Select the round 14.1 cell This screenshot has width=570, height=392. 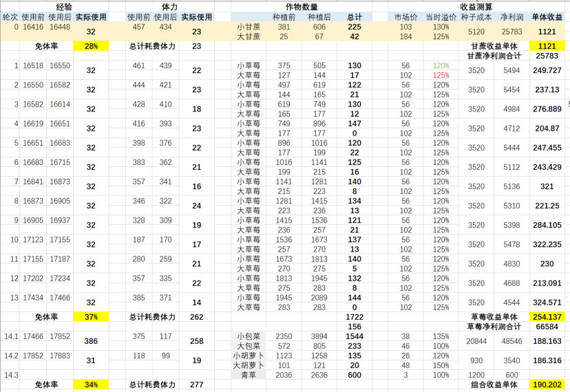point(11,336)
